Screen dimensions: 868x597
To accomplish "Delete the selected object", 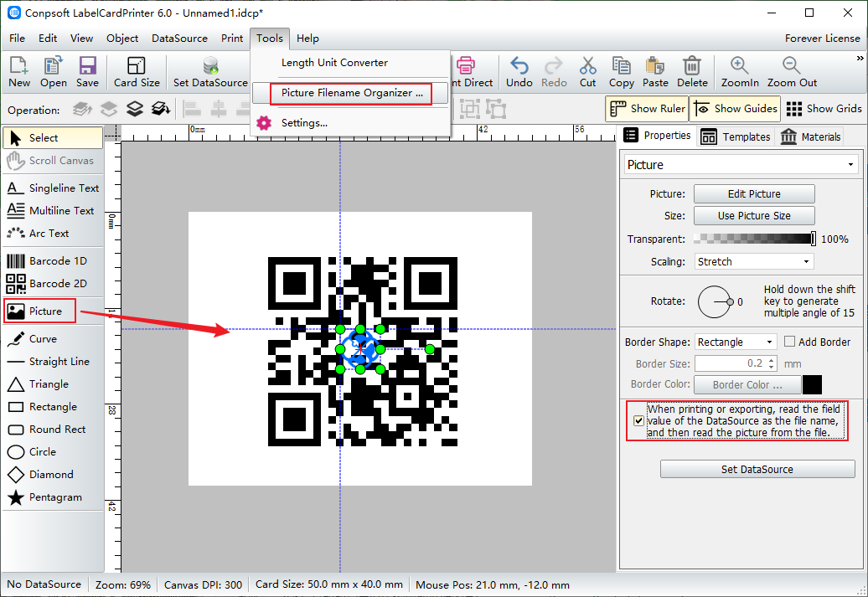I will [x=692, y=72].
